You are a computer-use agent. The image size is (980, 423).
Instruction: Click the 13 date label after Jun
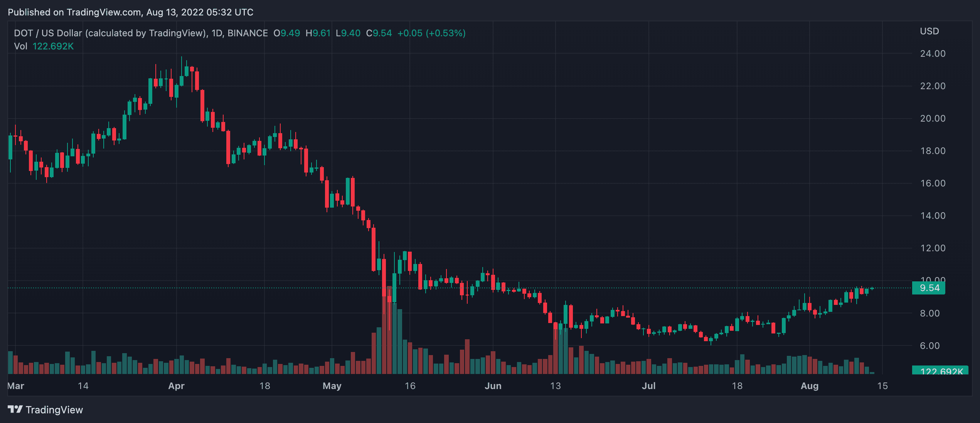point(555,386)
